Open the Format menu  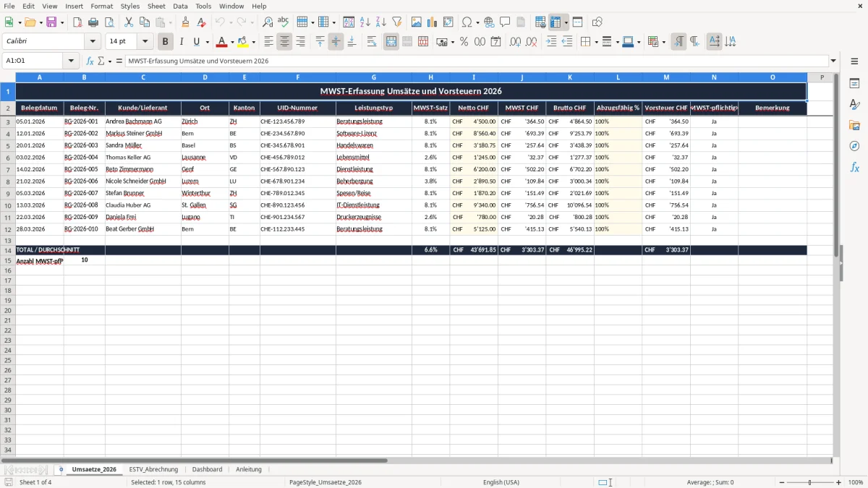(x=101, y=6)
